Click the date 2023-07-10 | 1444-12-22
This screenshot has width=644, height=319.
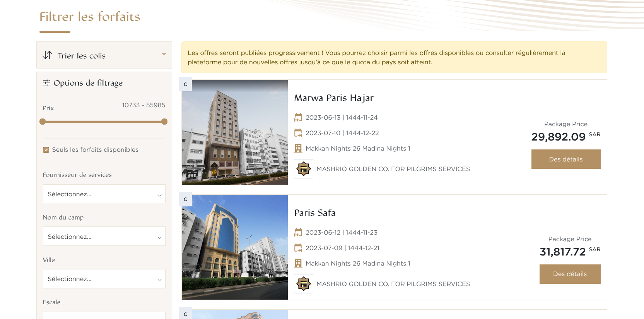click(x=342, y=133)
